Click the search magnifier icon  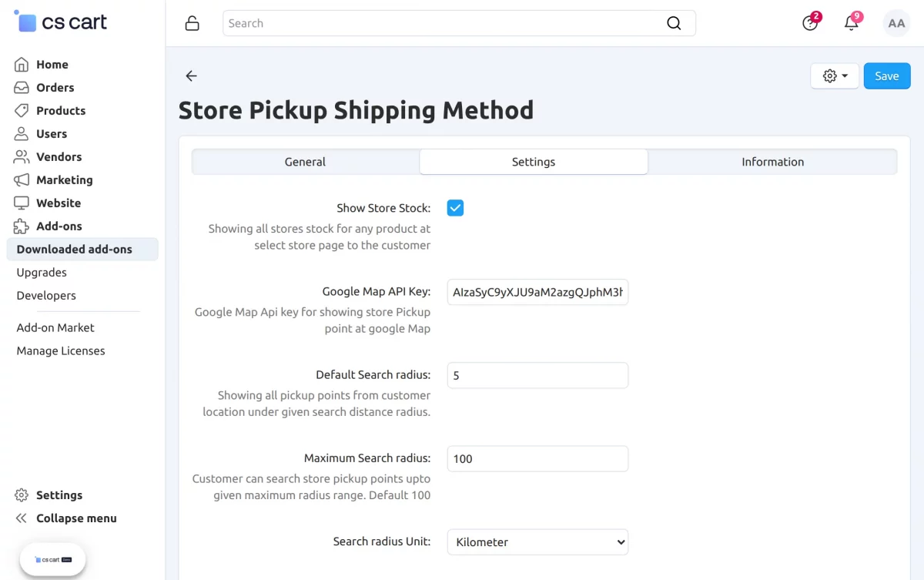coord(674,23)
